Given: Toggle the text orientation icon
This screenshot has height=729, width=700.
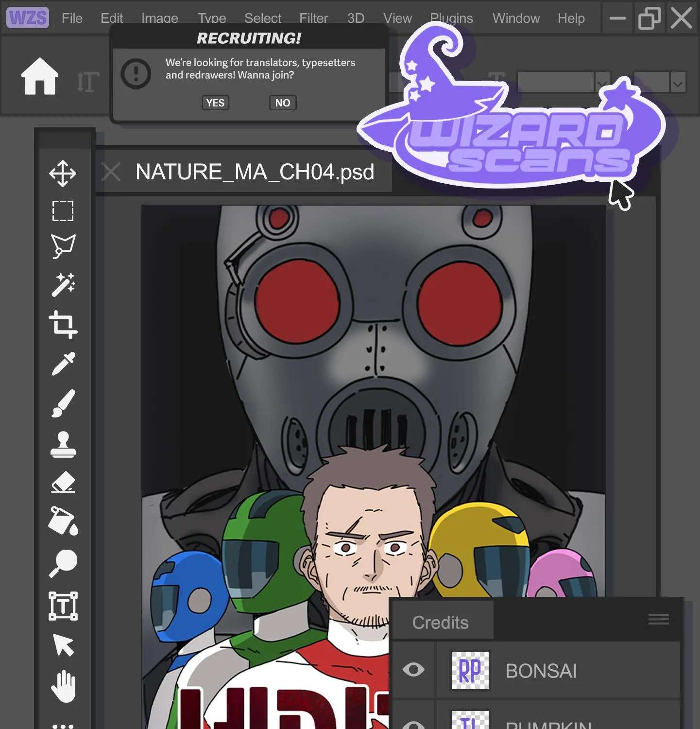Looking at the screenshot, I should coord(87,81).
